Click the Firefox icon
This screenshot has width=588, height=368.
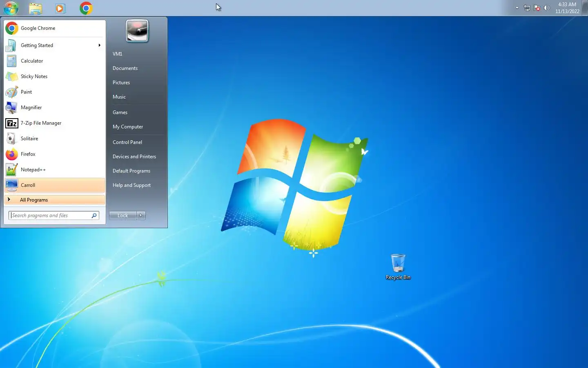12,154
